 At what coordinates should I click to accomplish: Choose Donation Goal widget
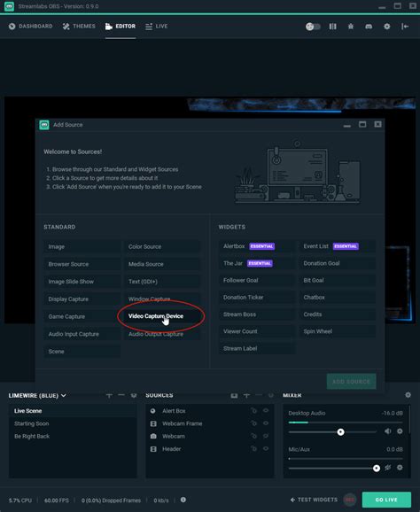point(337,263)
